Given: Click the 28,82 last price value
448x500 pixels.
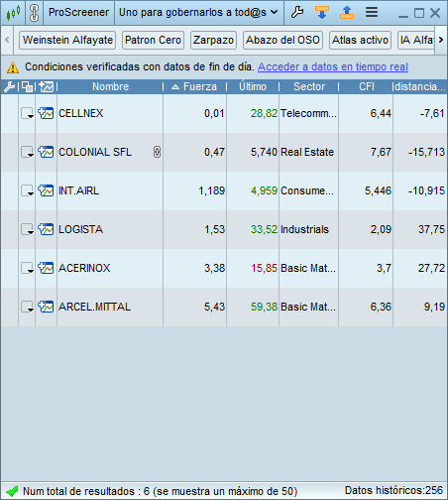Looking at the screenshot, I should coord(264,113).
